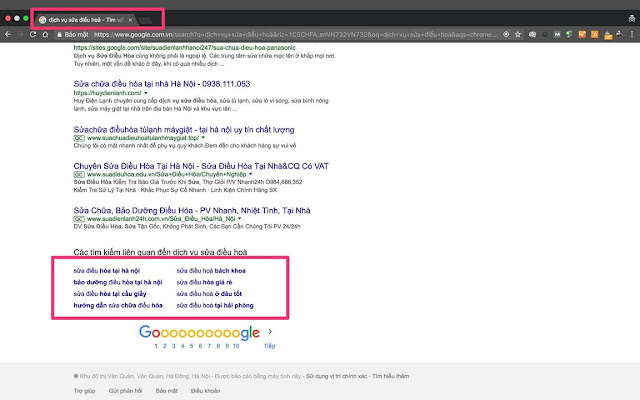Click the padlock security icon in address bar
Image resolution: width=640 pixels, height=400 pixels.
[59, 35]
